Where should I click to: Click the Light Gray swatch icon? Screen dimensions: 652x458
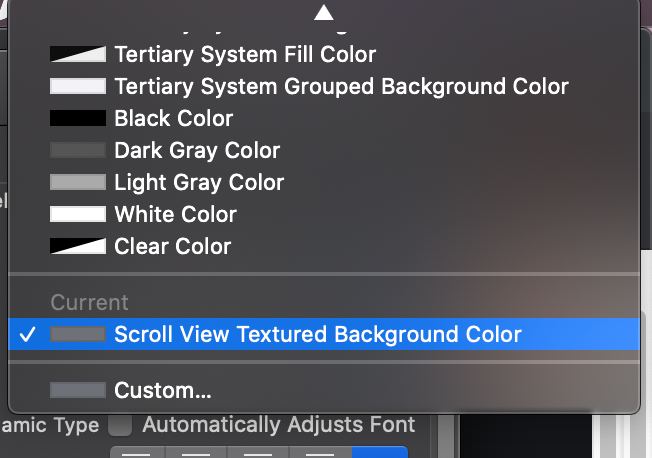78,182
